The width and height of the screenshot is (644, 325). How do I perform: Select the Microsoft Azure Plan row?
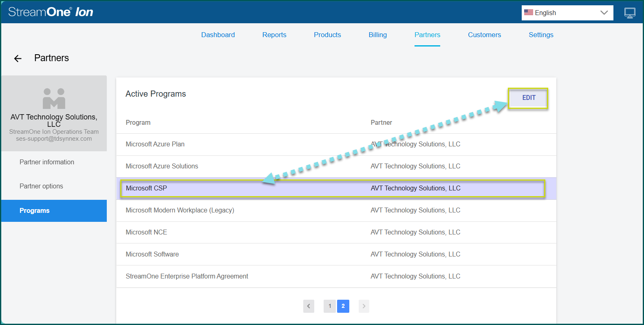click(336, 144)
